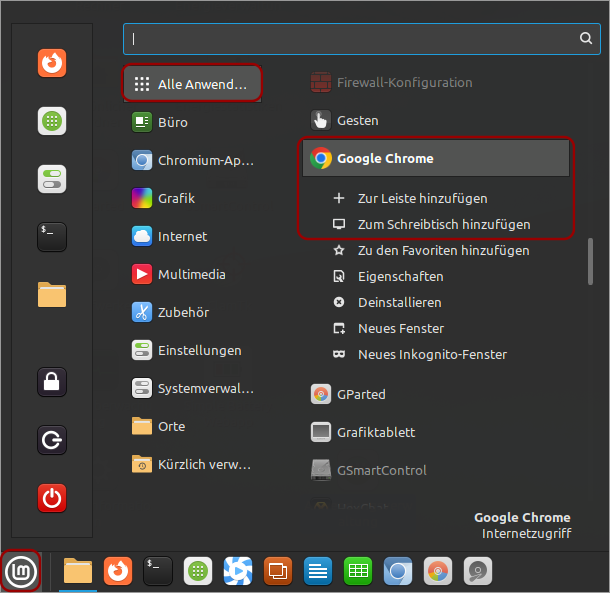
Task: Open Chromium browser from the panel
Action: pyautogui.click(x=398, y=571)
